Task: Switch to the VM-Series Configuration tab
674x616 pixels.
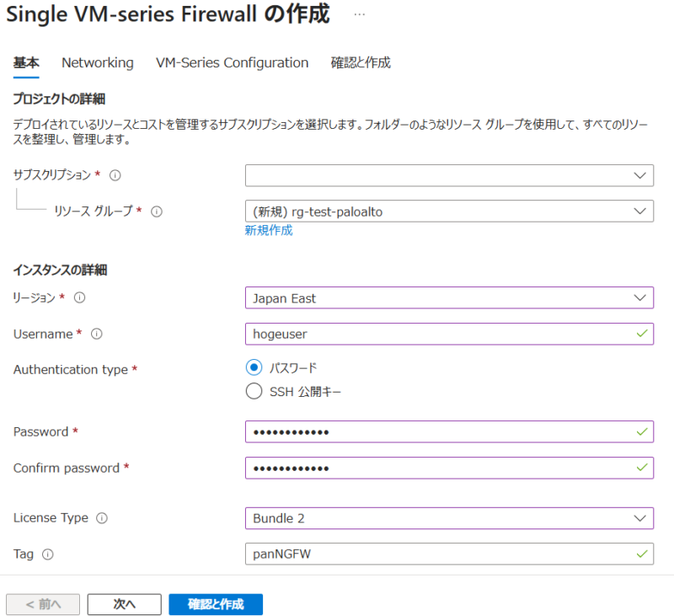Action: 233,62
